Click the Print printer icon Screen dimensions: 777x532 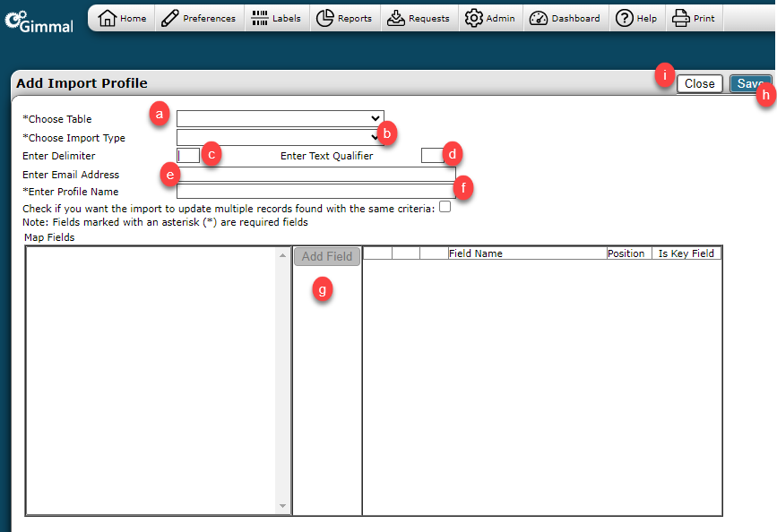(681, 18)
